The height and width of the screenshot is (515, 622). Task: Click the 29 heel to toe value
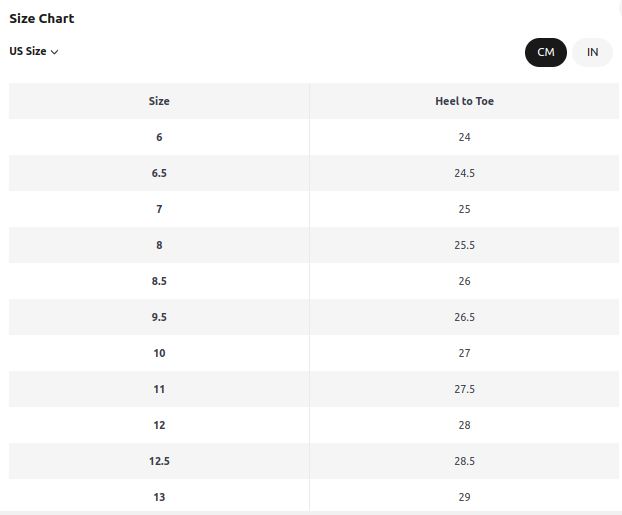click(464, 497)
